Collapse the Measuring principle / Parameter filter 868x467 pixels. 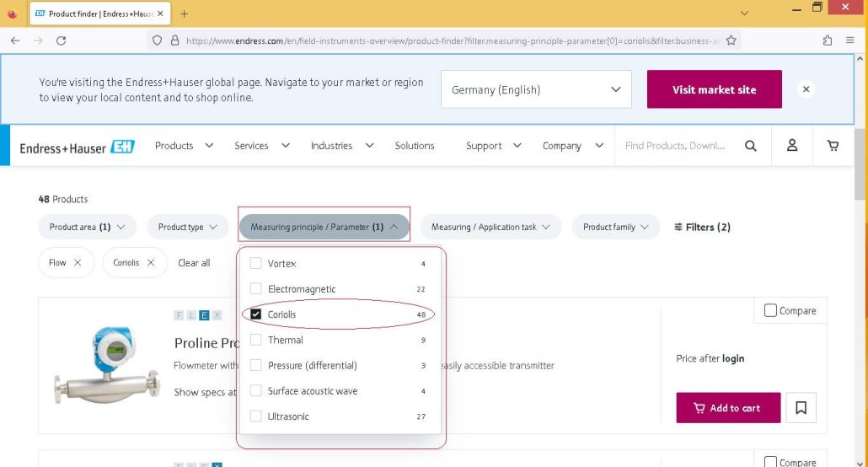(324, 227)
